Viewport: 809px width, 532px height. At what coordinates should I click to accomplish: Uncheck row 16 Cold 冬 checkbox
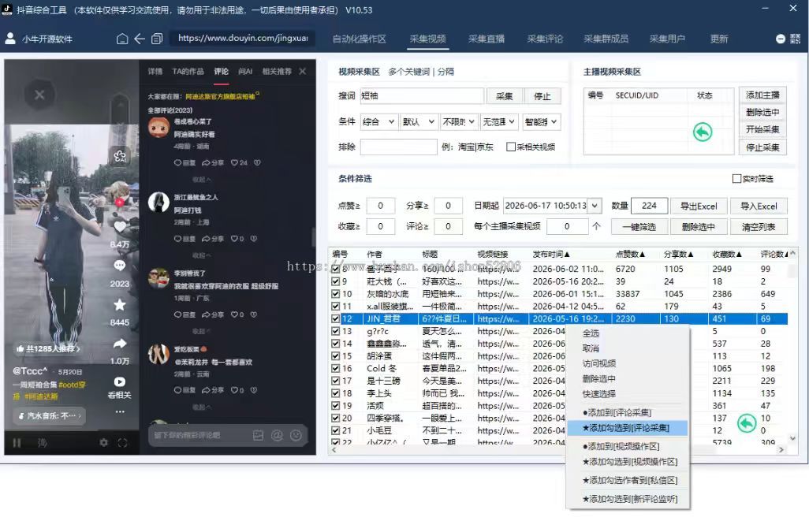pyautogui.click(x=335, y=368)
